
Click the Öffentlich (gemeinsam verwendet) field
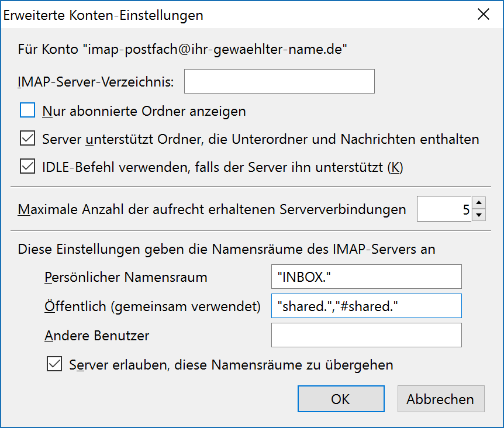tap(367, 306)
